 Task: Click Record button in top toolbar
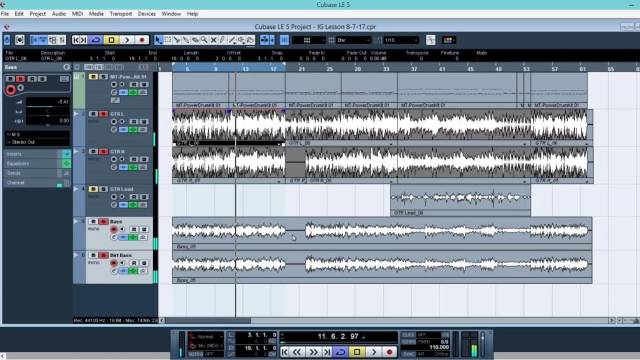(x=142, y=40)
